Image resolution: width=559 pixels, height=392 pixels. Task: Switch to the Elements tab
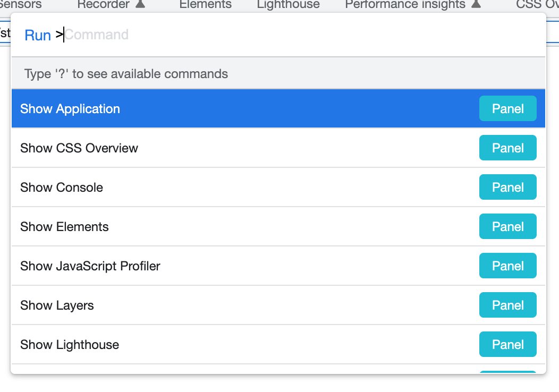205,4
